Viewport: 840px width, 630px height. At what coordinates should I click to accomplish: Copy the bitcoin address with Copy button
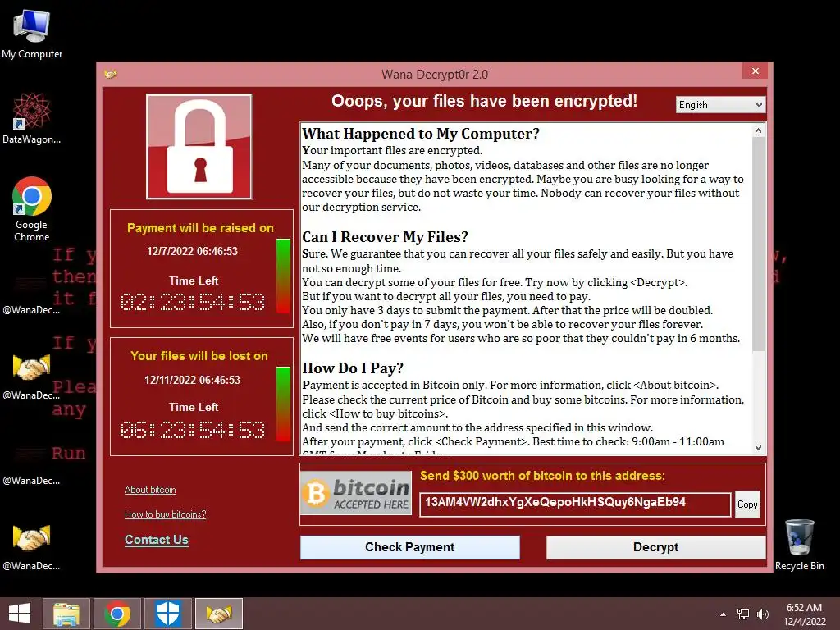(747, 504)
